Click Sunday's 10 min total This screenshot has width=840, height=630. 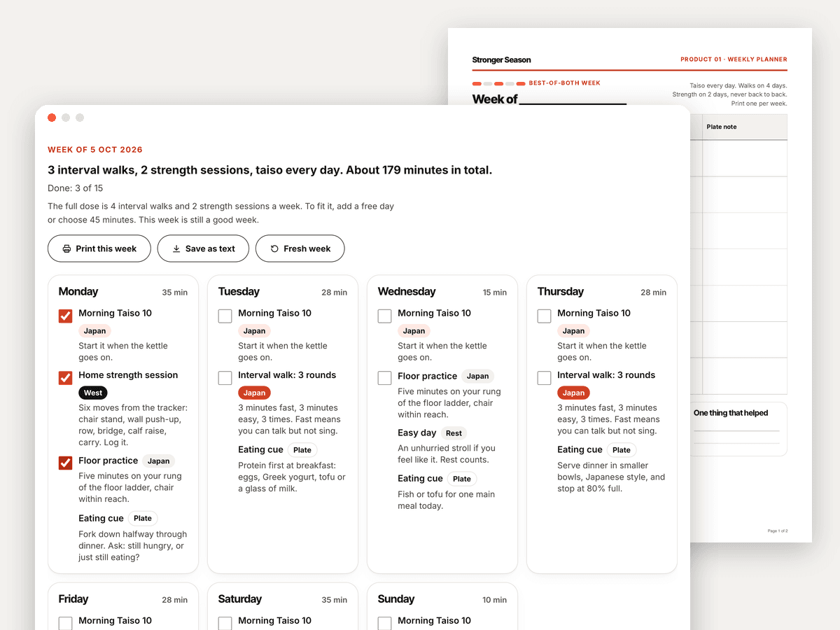point(495,600)
